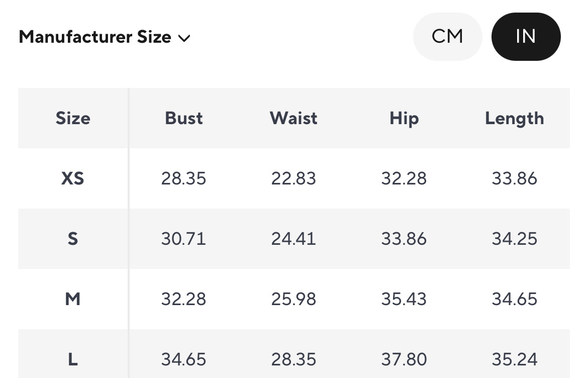The width and height of the screenshot is (588, 378).
Task: Select the L size row label
Action: [73, 359]
